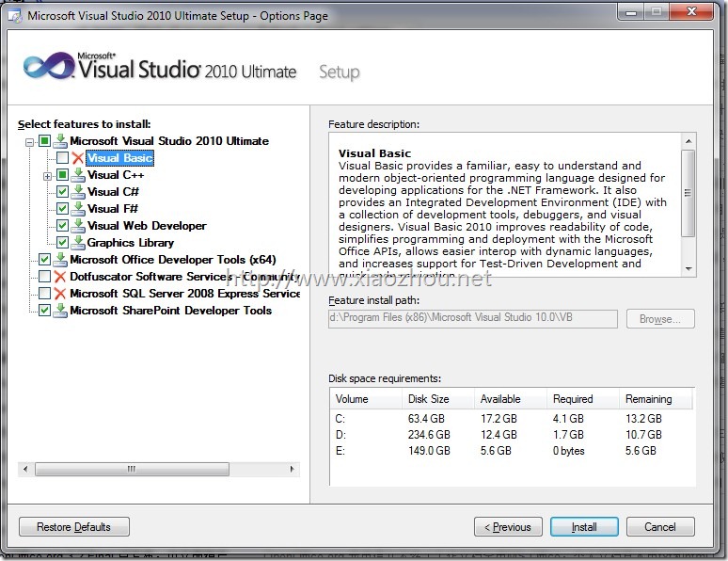Check Microsoft SQL Server 2008 Express checkbox
Image resolution: width=728 pixels, height=561 pixels.
44,294
